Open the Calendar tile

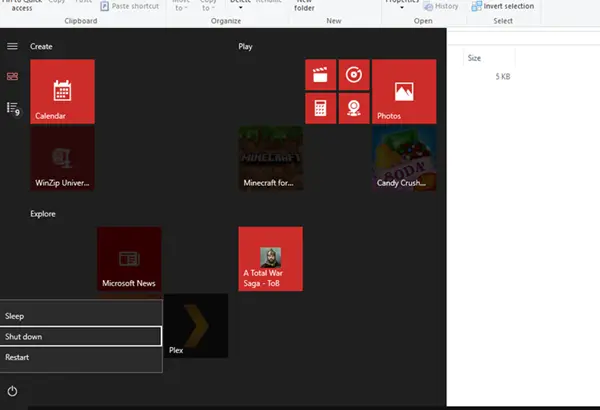(62, 91)
